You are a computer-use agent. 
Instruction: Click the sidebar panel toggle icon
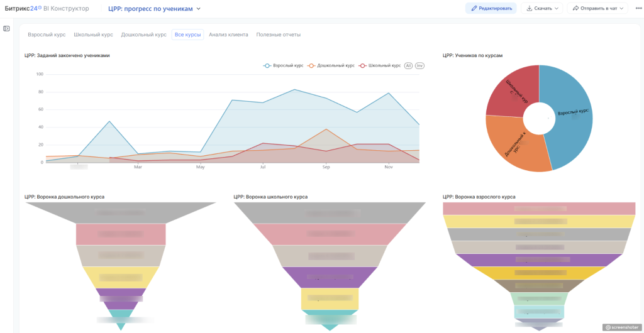[x=6, y=28]
